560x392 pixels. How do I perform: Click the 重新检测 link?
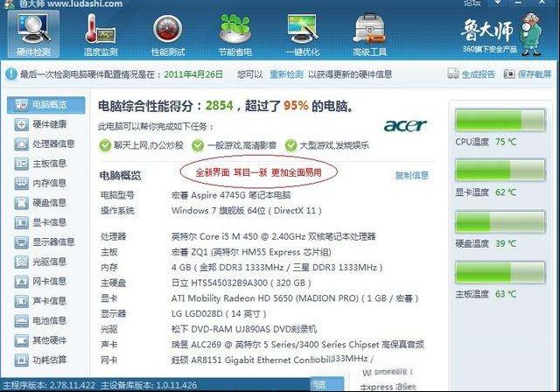pos(286,74)
